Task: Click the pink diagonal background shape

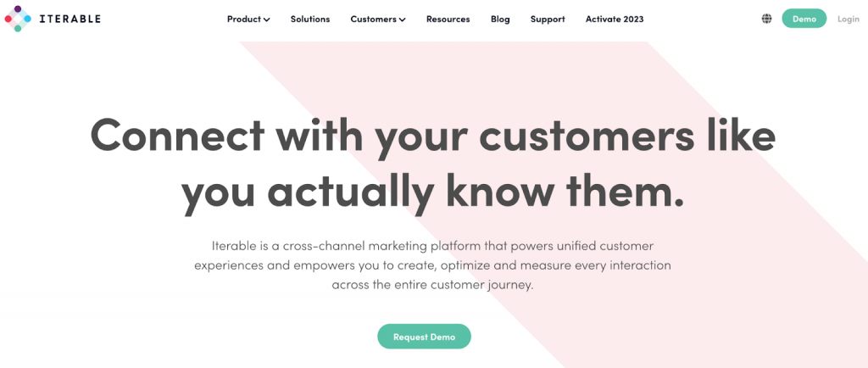Action: (x=721, y=280)
